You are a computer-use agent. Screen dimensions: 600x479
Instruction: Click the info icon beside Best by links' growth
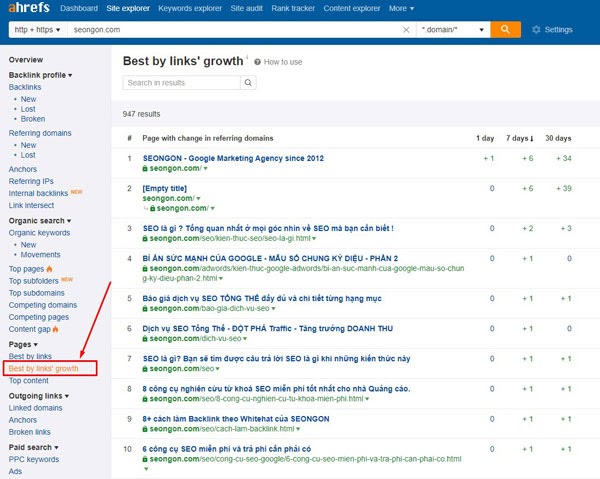247,57
